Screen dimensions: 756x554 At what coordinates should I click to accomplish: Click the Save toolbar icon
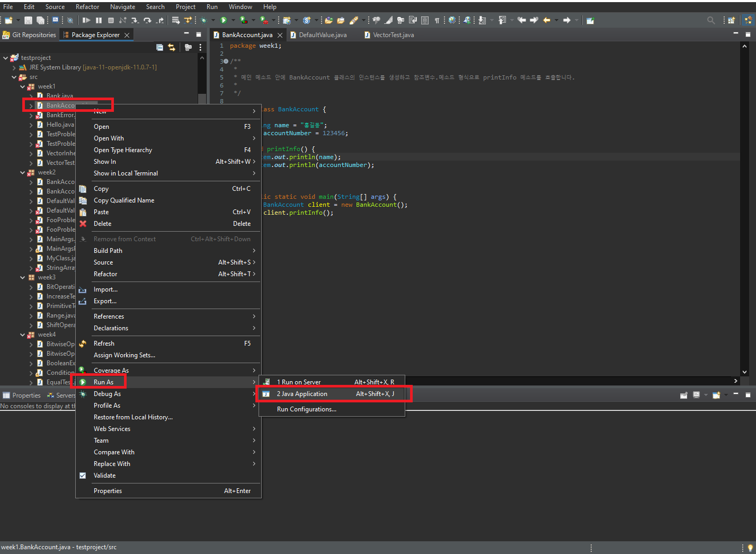pyautogui.click(x=29, y=20)
